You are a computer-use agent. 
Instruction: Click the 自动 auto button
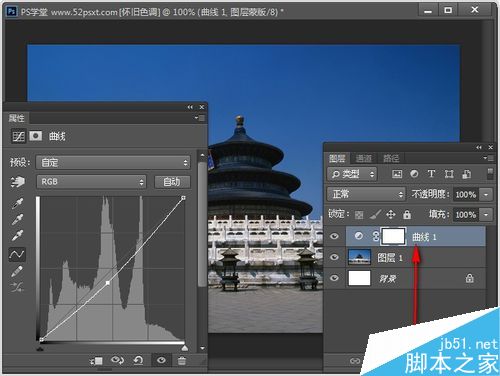(172, 182)
